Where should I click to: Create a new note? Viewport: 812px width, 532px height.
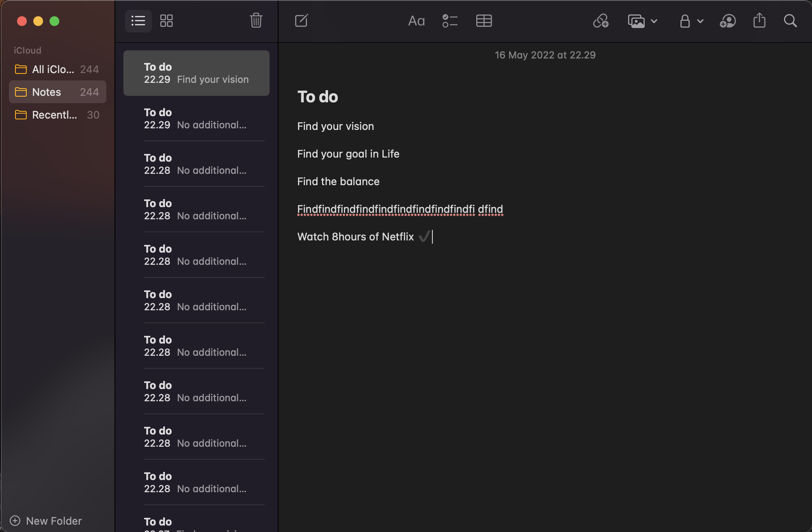point(301,21)
